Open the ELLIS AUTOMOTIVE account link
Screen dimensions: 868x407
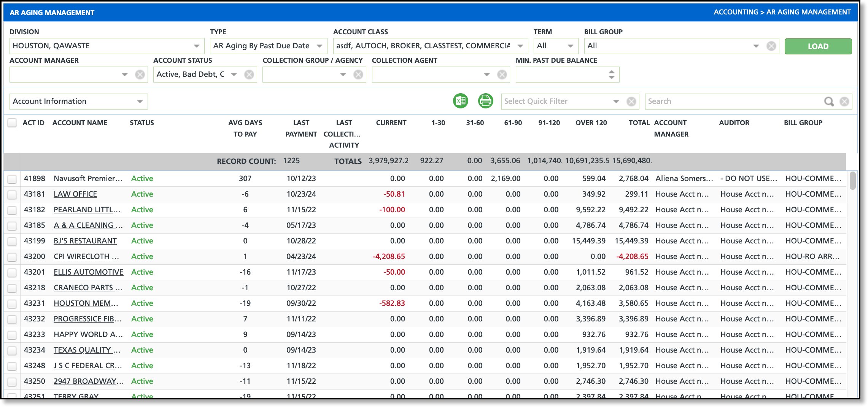(x=88, y=272)
